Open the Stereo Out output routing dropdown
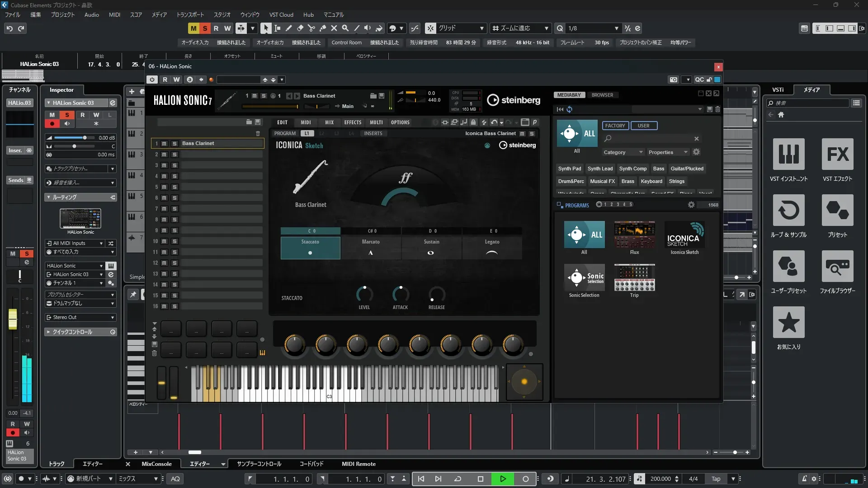Image resolution: width=868 pixels, height=488 pixels. pos(80,317)
